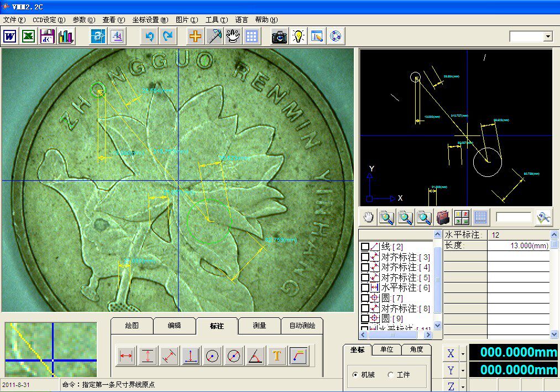Screen dimensions: 560x392
Task: Select the horizontal dimension annotation tool
Action: [126, 356]
